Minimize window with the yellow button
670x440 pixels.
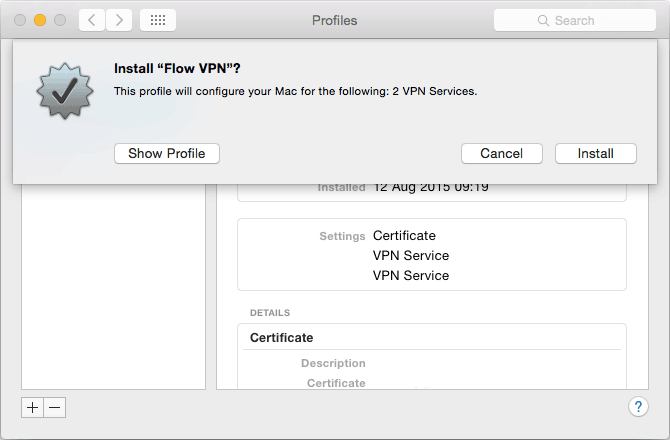(40, 20)
